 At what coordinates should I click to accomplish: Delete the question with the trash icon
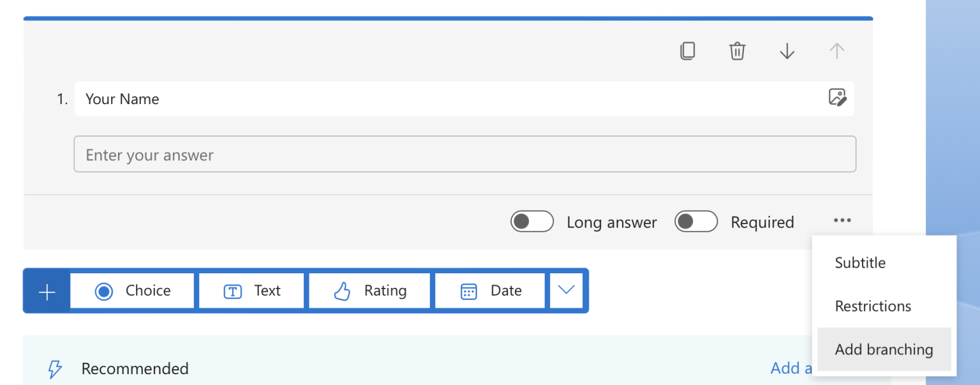(x=737, y=51)
